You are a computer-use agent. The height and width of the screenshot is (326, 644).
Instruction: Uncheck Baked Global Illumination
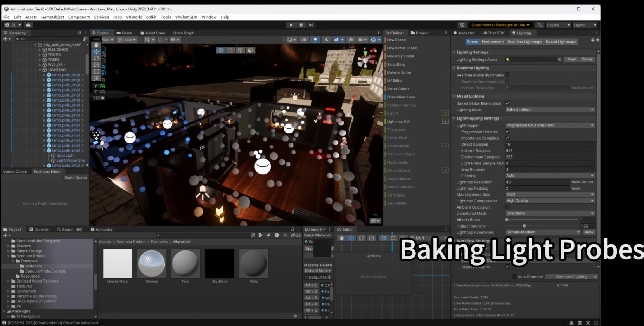point(507,103)
